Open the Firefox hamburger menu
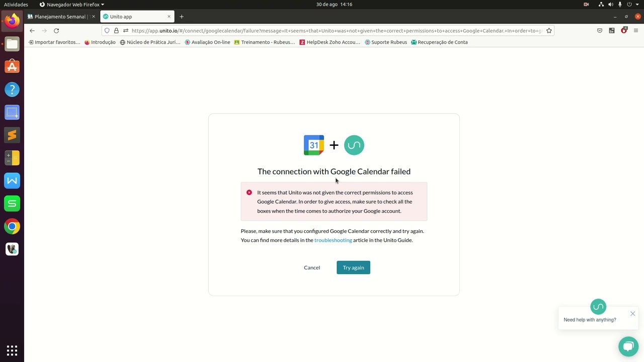 (x=636, y=31)
